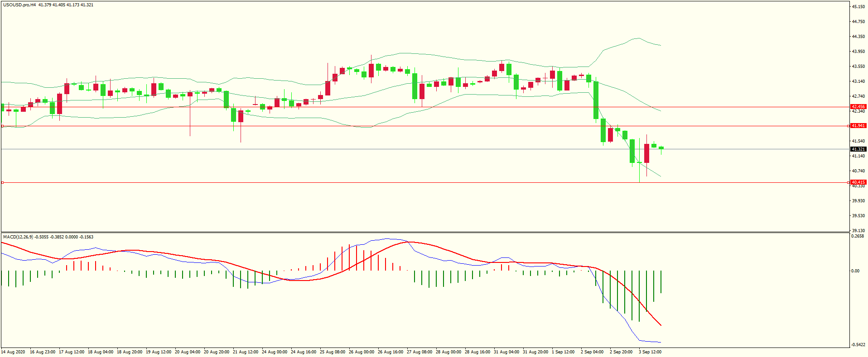Click the 43.550 price axis value
This screenshot has width=868, height=357.
(858, 67)
